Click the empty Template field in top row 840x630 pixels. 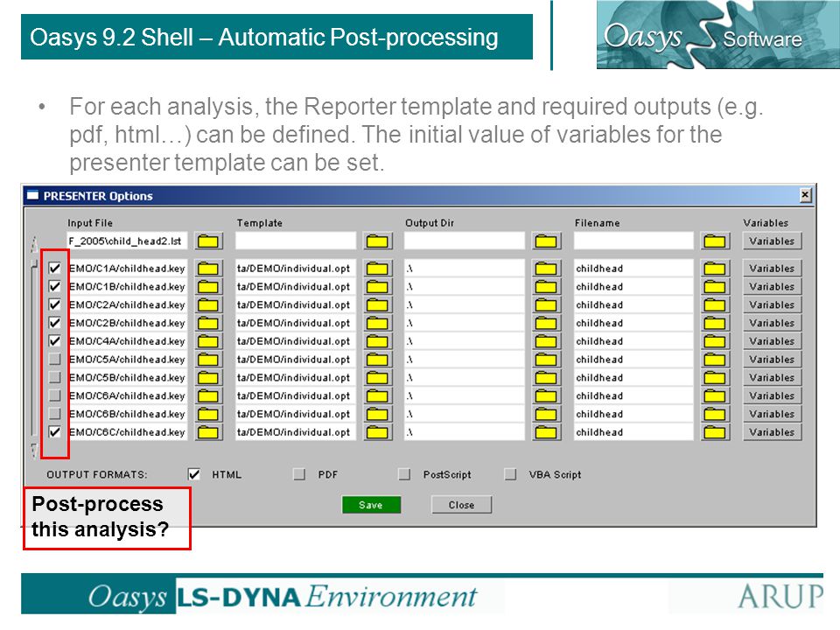click(296, 241)
